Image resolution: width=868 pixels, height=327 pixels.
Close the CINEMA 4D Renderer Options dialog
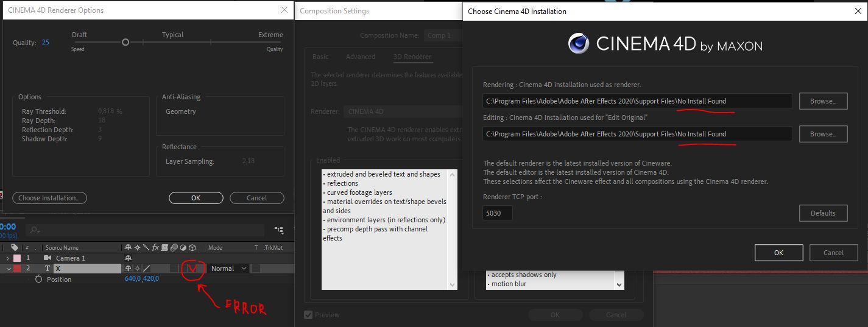284,10
